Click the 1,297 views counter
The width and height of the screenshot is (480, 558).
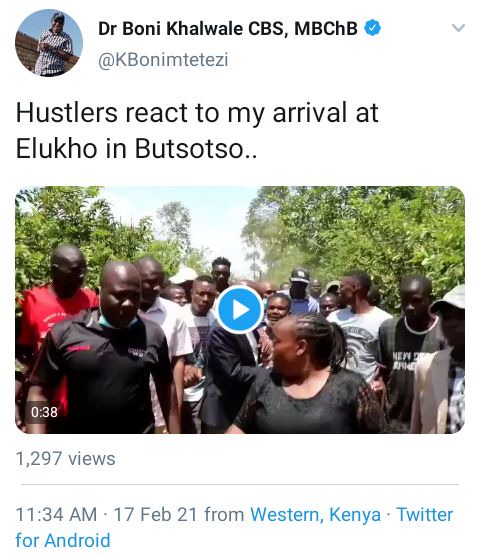(x=65, y=458)
